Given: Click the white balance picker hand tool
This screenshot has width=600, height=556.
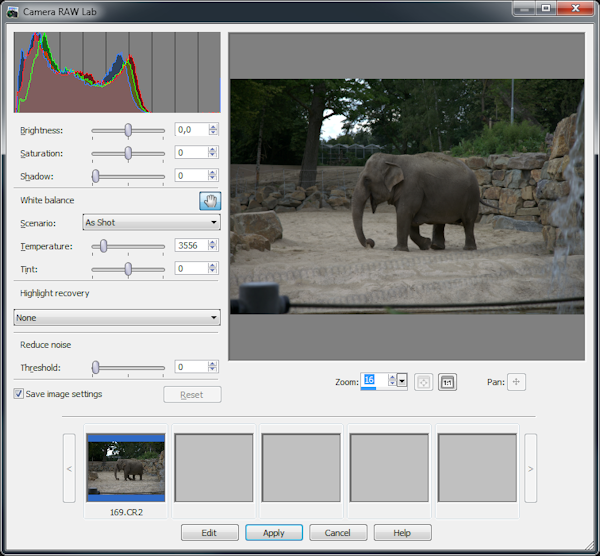Looking at the screenshot, I should click(210, 200).
